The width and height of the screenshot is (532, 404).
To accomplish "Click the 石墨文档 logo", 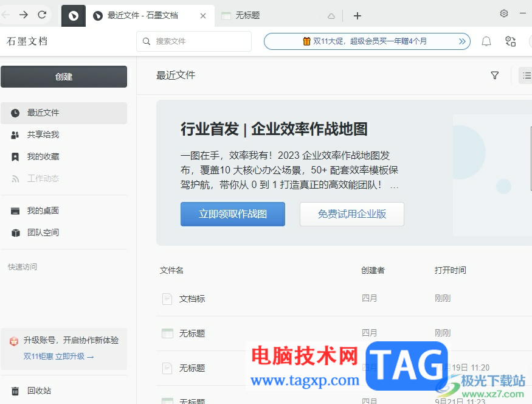I will 27,41.
